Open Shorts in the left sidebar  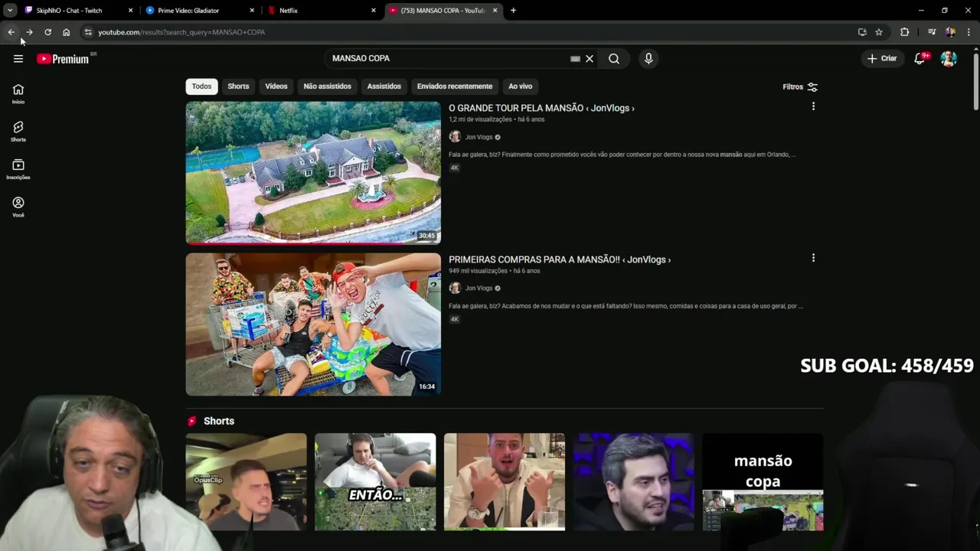[18, 131]
